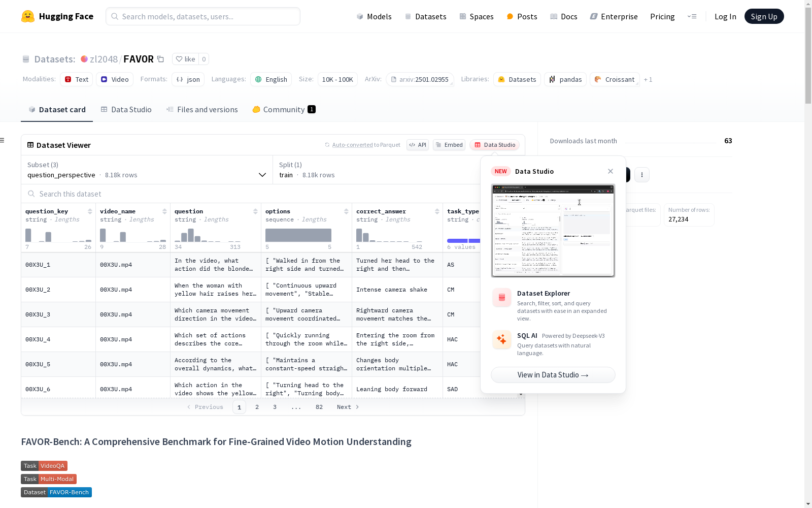812x508 pixels.
Task: Open the navigation overflow menu icon
Action: (692, 16)
